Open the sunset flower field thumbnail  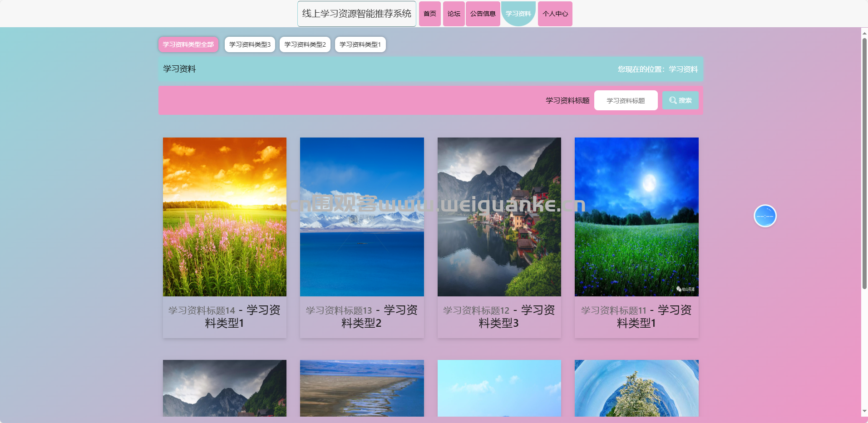225,216
